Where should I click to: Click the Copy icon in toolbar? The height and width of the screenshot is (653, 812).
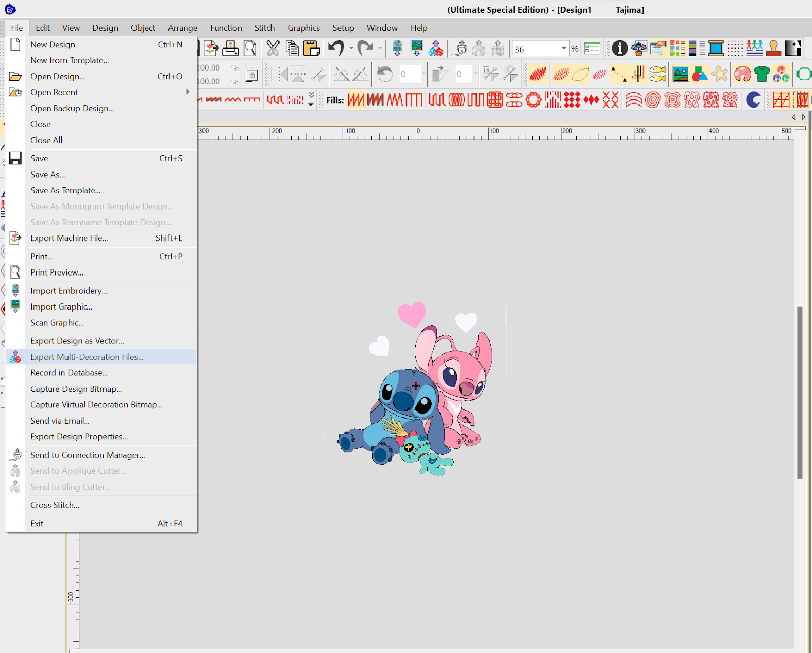[292, 49]
